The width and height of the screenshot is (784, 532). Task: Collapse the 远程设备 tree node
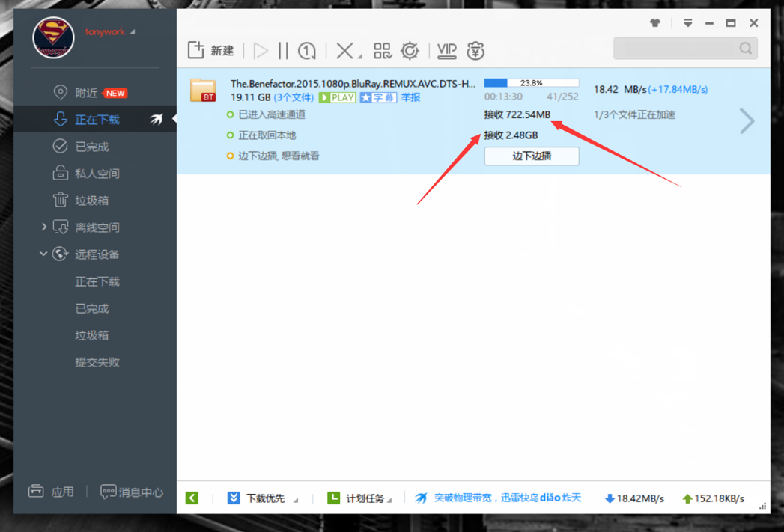pyautogui.click(x=43, y=254)
